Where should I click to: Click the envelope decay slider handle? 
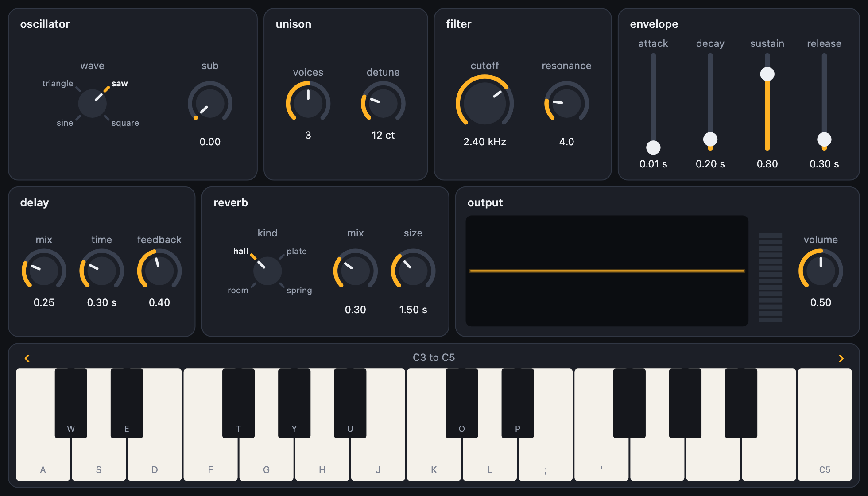point(710,139)
